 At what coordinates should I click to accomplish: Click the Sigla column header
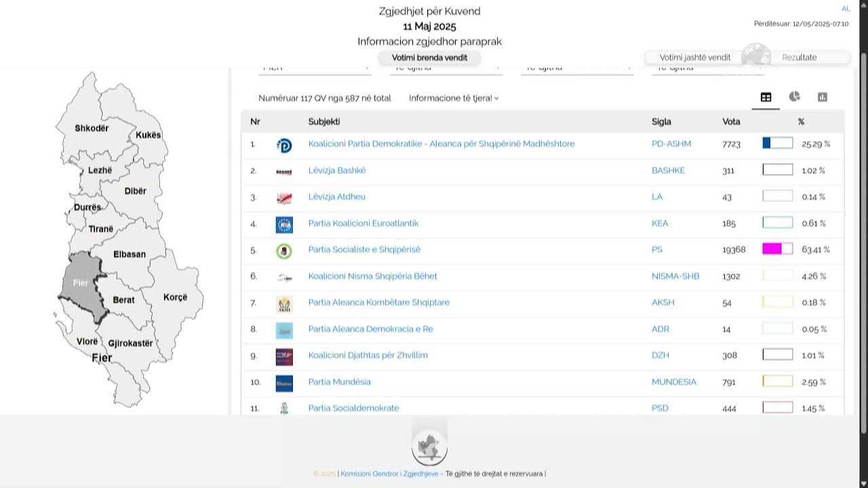pyautogui.click(x=661, y=121)
